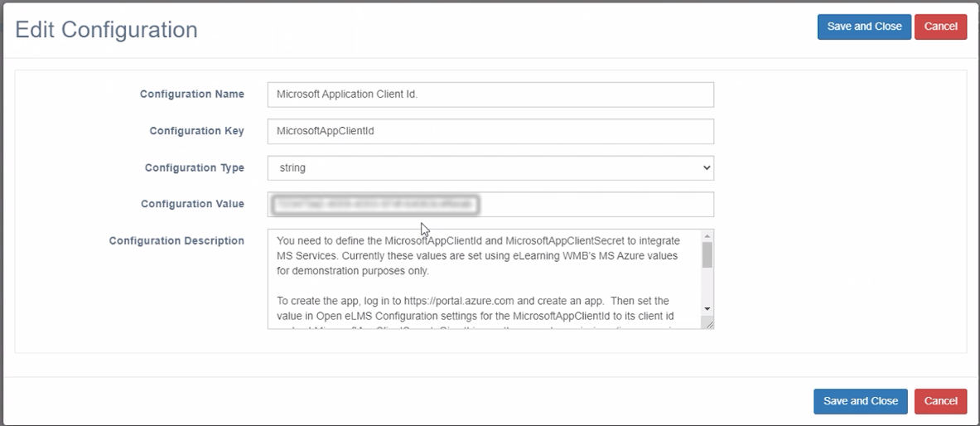The height and width of the screenshot is (426, 980).
Task: Click the Configuration Value label
Action: pos(192,204)
